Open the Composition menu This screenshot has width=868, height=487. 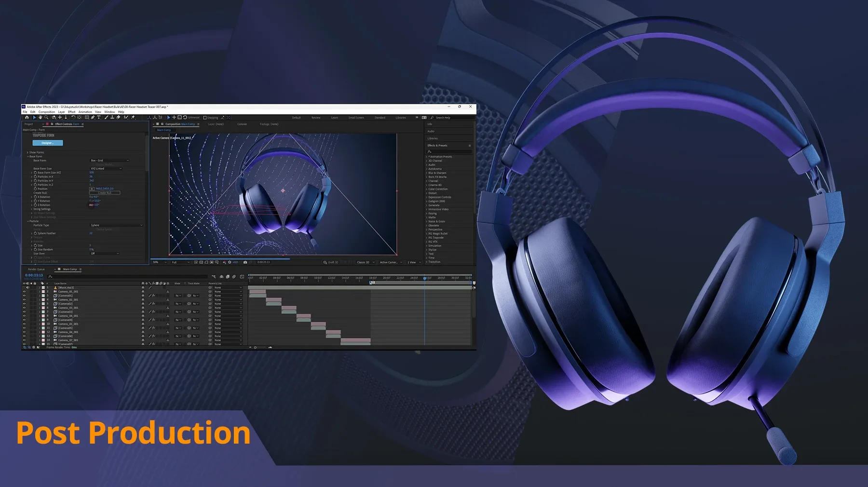click(47, 111)
